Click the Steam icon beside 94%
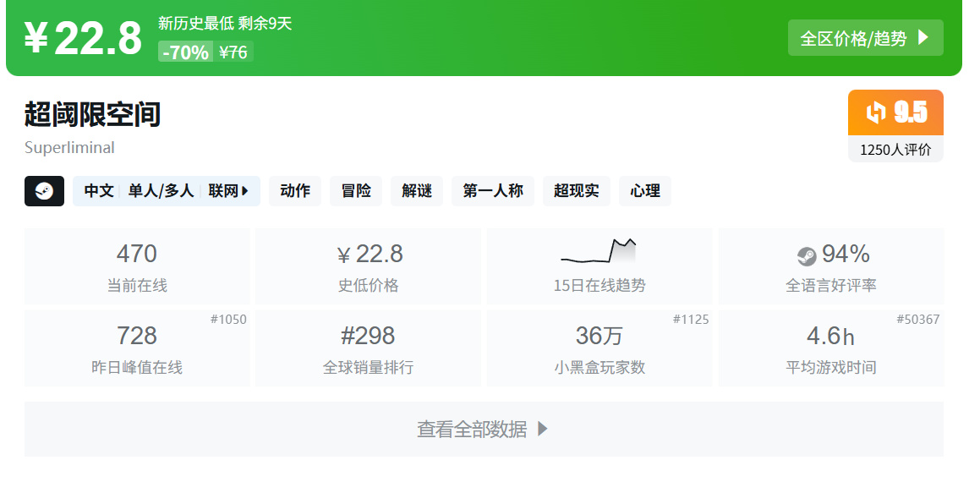The height and width of the screenshot is (482, 980). click(x=807, y=255)
